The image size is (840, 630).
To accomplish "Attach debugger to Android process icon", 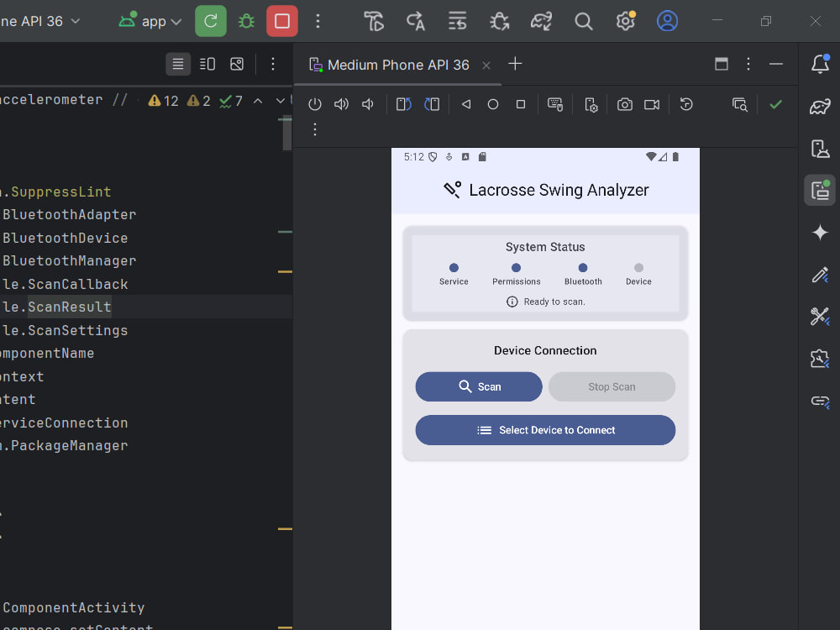I will pos(499,22).
